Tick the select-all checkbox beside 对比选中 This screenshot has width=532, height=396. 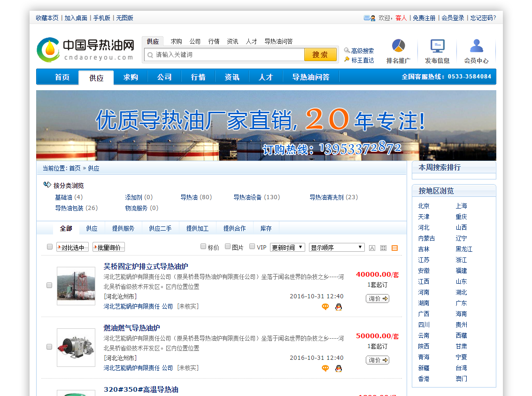pyautogui.click(x=50, y=247)
